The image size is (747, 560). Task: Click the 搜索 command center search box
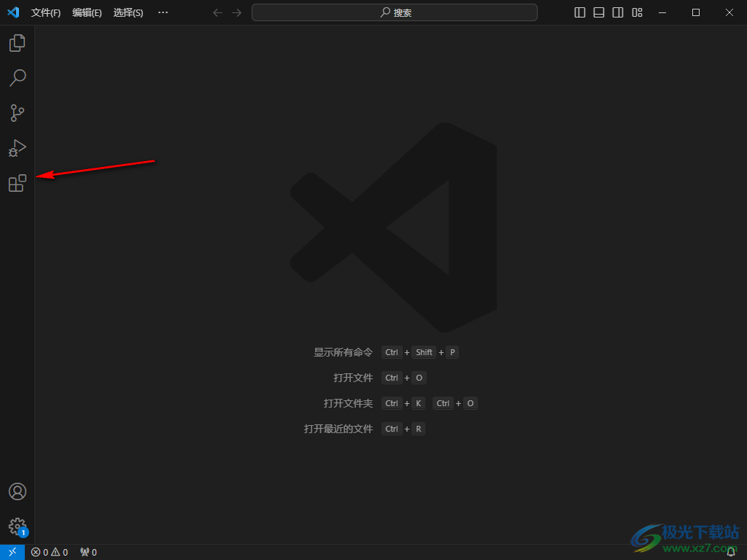(x=395, y=12)
